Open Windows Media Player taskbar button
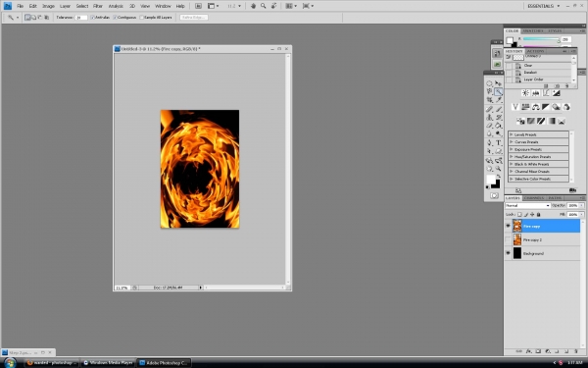 (108, 363)
